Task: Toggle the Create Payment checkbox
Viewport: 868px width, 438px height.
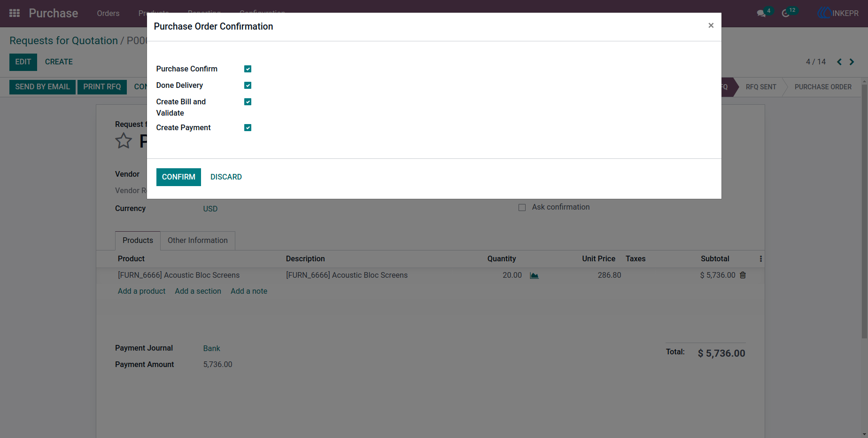Action: pyautogui.click(x=248, y=128)
